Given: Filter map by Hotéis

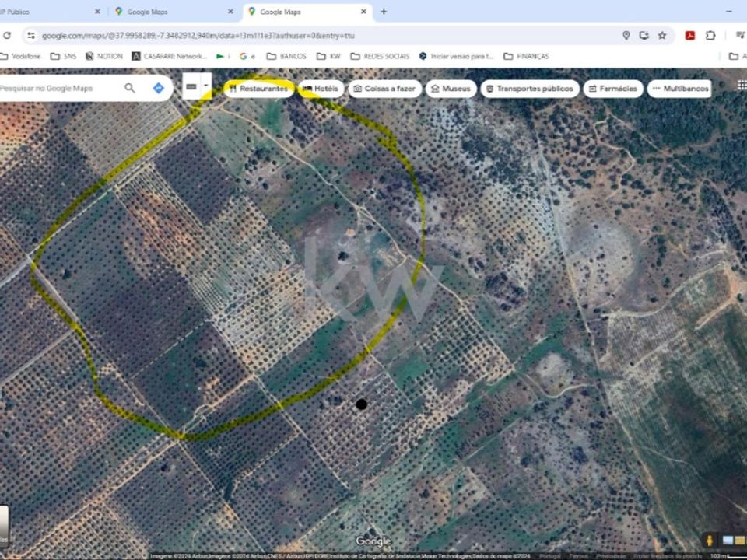Looking at the screenshot, I should (x=321, y=89).
